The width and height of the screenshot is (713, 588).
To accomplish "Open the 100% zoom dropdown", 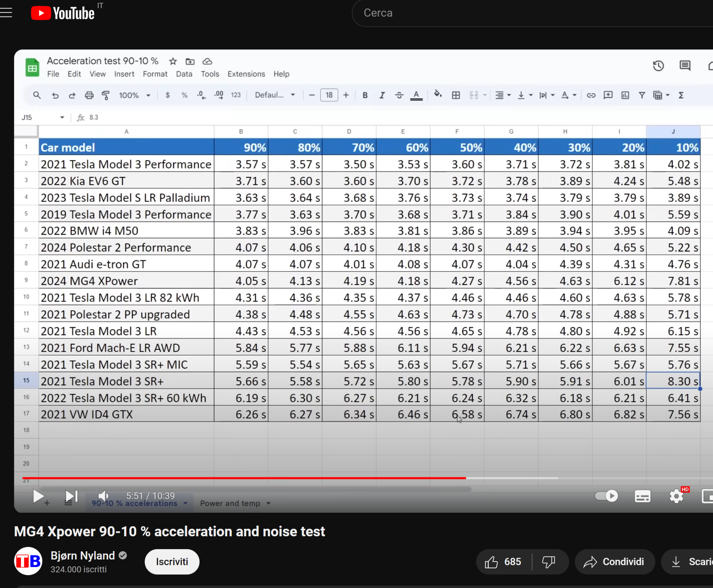I will click(135, 95).
